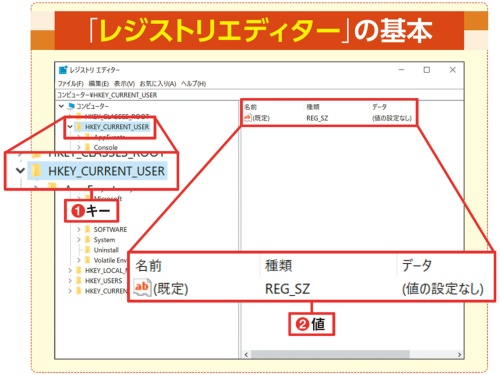Expand the System key
The height and width of the screenshot is (375, 500).
tap(79, 240)
